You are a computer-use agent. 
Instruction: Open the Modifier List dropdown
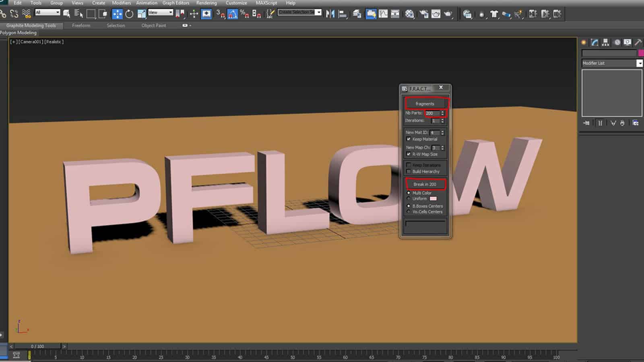click(640, 63)
